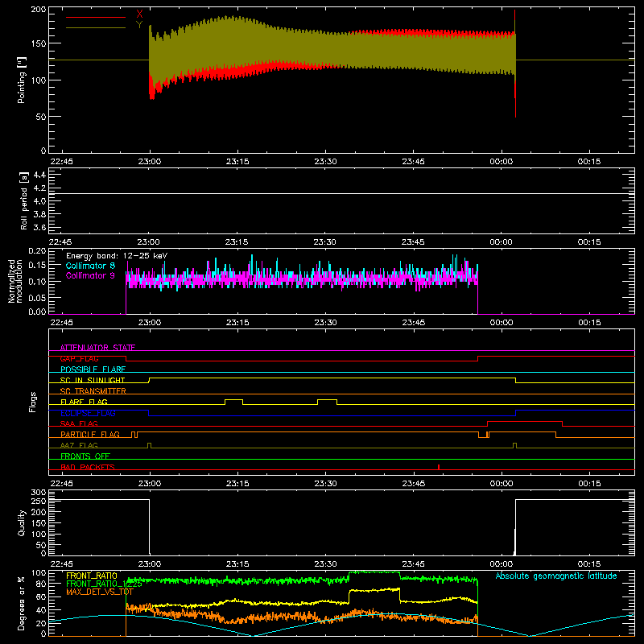The image size is (644, 644).
Task: Click the 'Absolute geomagnetic latitude' label
Action: [x=556, y=576]
